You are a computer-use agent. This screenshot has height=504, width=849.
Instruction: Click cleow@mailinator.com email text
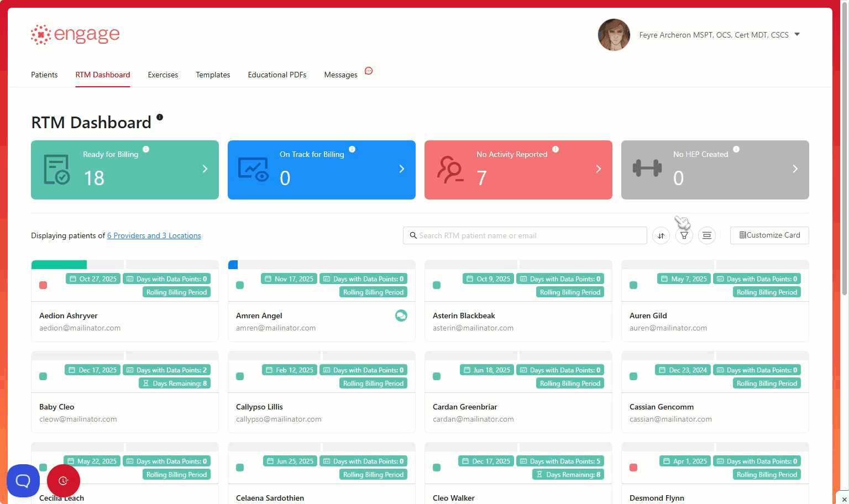tap(78, 419)
